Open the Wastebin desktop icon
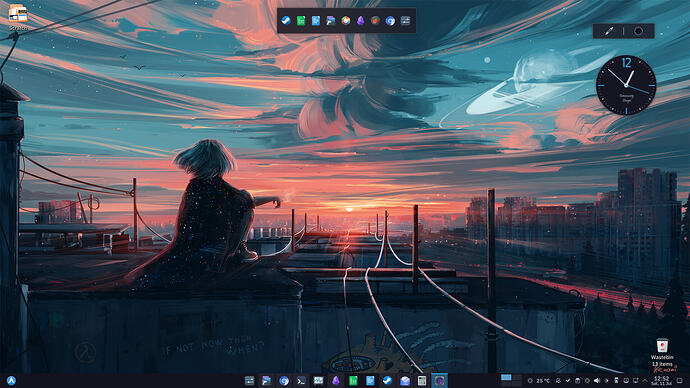Viewport: 690px width, 388px height. point(662,352)
